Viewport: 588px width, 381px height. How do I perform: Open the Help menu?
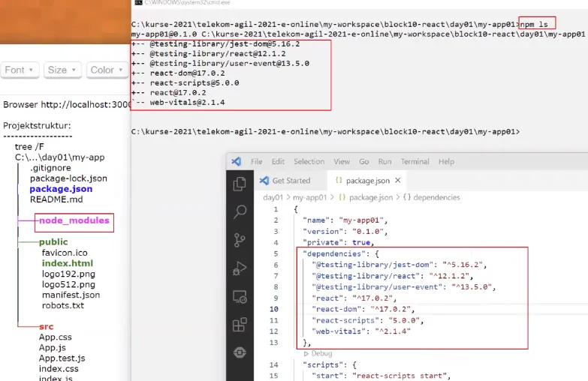(x=446, y=161)
